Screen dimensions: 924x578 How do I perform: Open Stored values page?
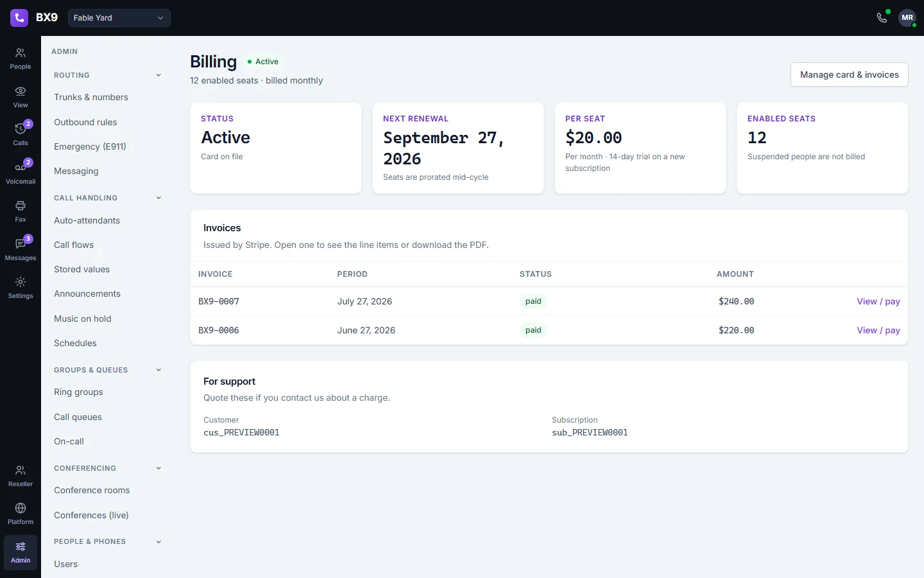click(x=81, y=269)
